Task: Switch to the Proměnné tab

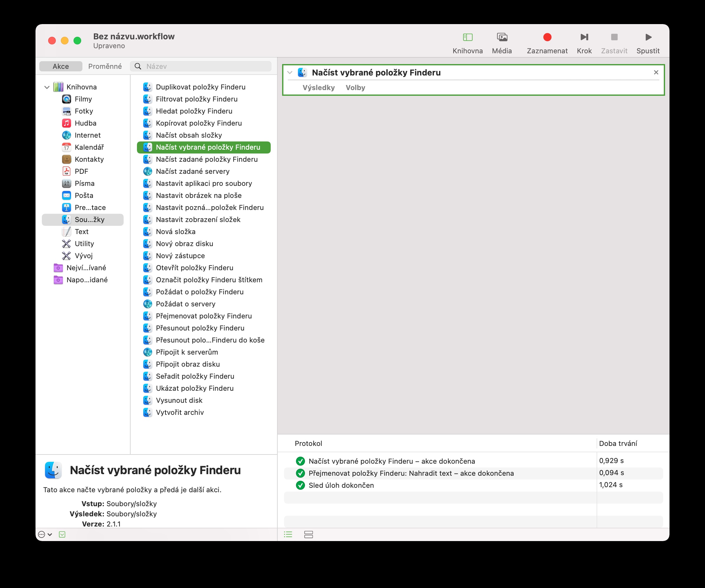Action: click(105, 67)
